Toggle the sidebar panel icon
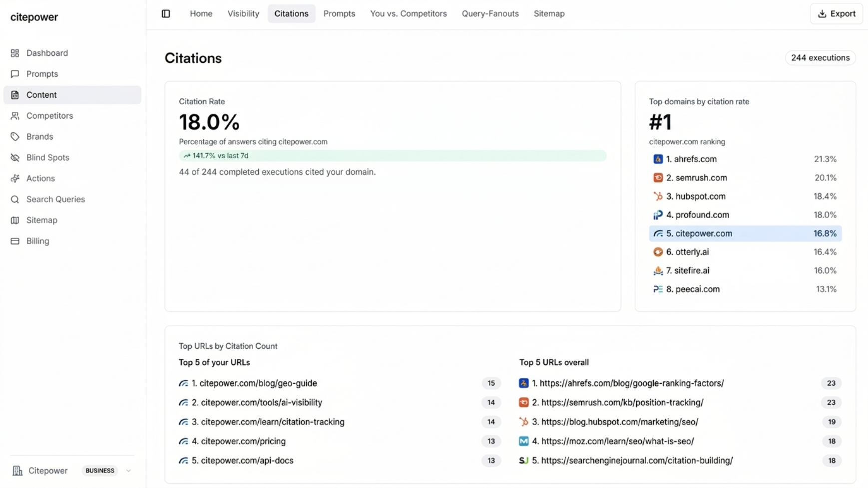Screen dimensions: 868x488 (166, 13)
